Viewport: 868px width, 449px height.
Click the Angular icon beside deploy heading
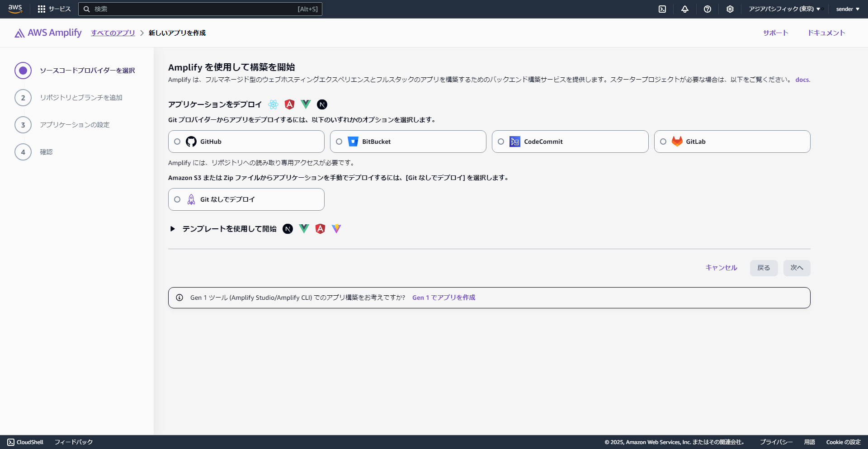(289, 104)
